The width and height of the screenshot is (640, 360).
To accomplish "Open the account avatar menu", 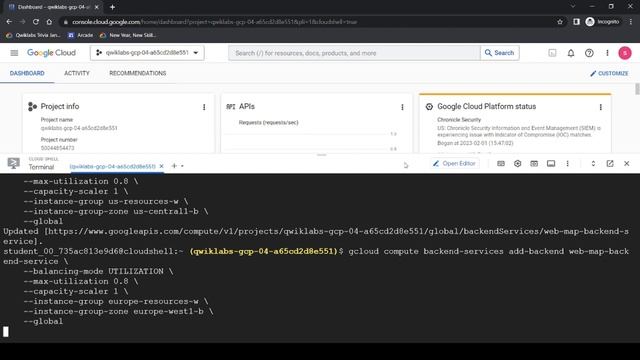I will pos(624,53).
